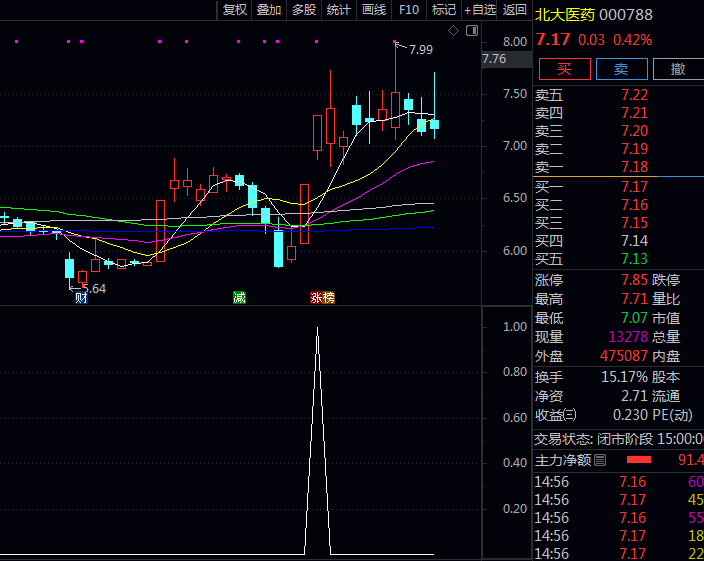Click the 财 financial event marker
The height and width of the screenshot is (561, 704).
point(81,297)
